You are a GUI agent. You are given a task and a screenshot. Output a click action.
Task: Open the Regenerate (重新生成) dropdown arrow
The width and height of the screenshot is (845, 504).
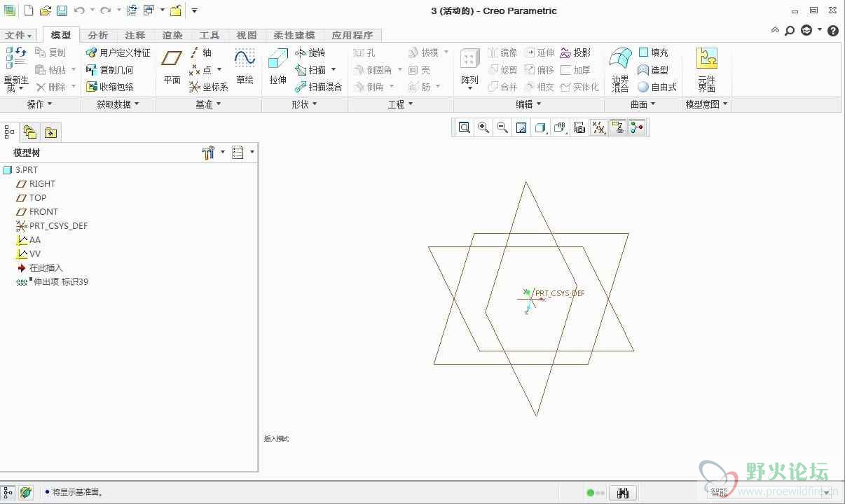[x=21, y=89]
